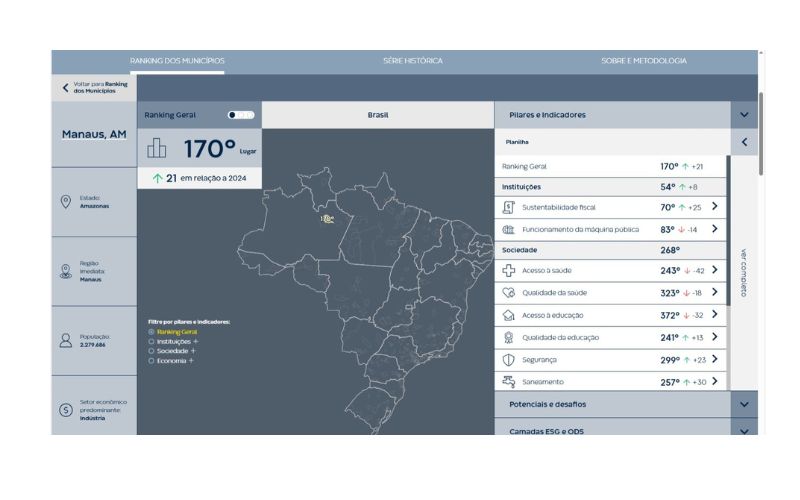Click the População person icon
The height and width of the screenshot is (500, 800).
66,340
